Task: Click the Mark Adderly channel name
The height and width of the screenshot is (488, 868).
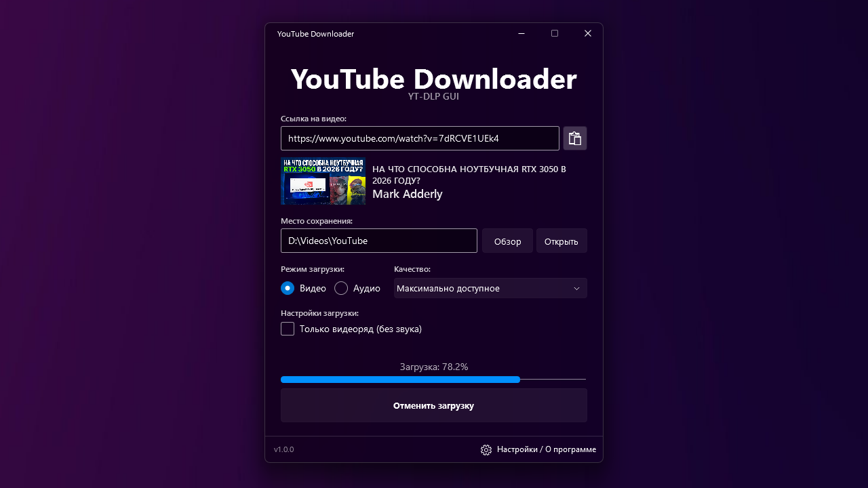Action: (x=408, y=194)
